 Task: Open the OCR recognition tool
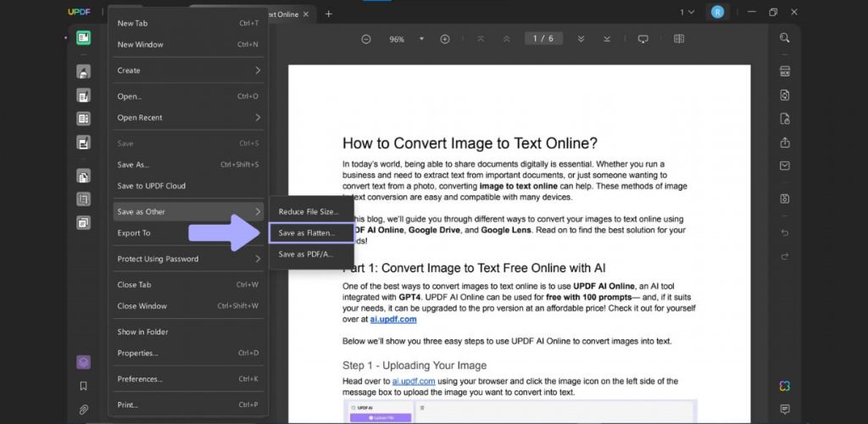click(785, 71)
